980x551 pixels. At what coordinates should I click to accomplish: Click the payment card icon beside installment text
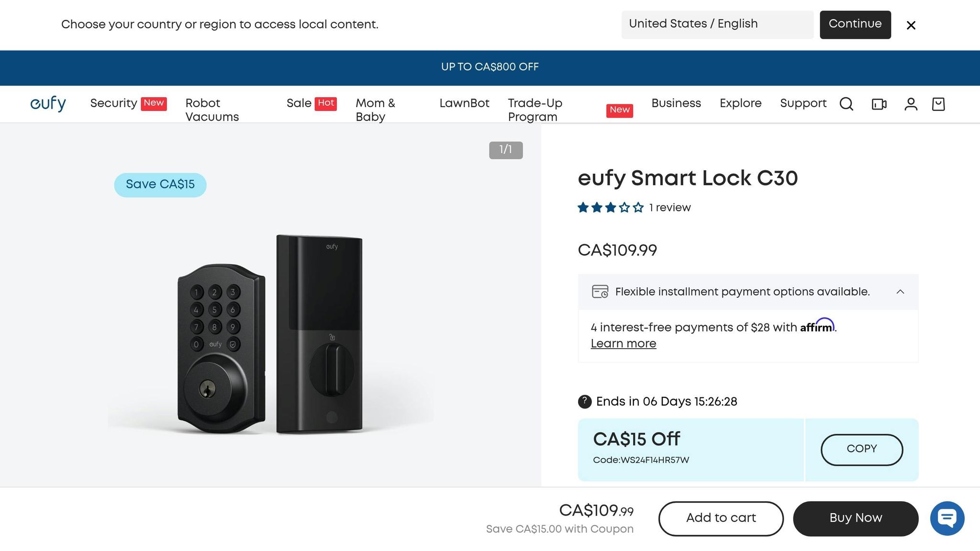[x=601, y=292]
